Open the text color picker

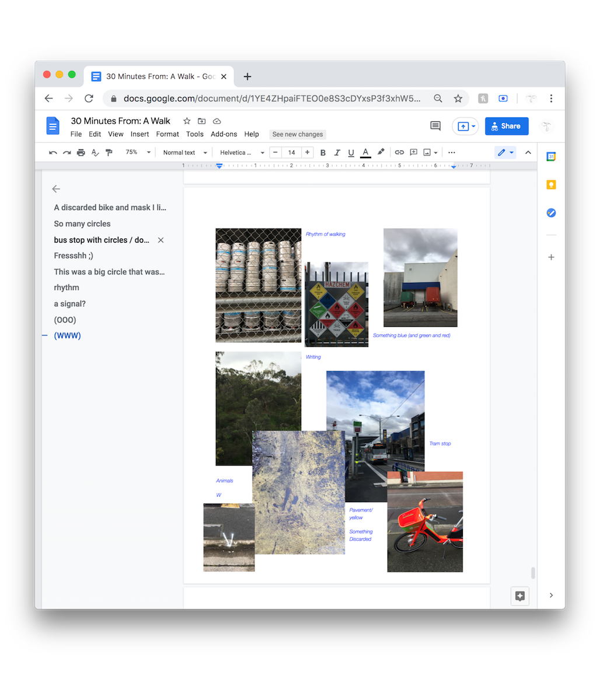(x=365, y=153)
